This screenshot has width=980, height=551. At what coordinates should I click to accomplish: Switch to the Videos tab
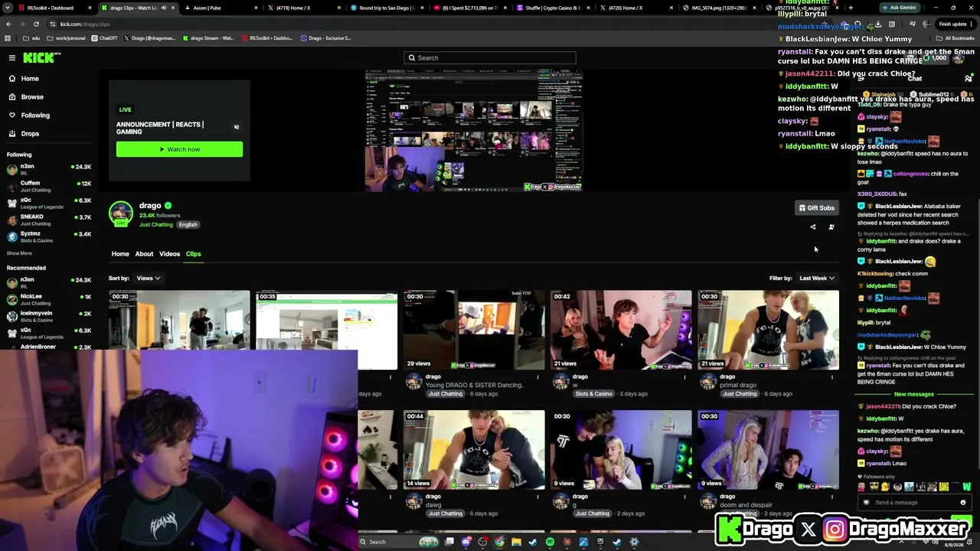[169, 254]
